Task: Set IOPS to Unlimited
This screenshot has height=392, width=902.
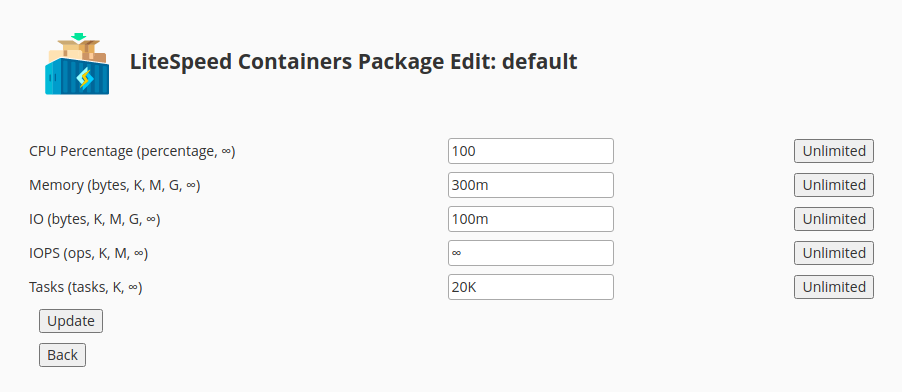Action: pyautogui.click(x=834, y=253)
